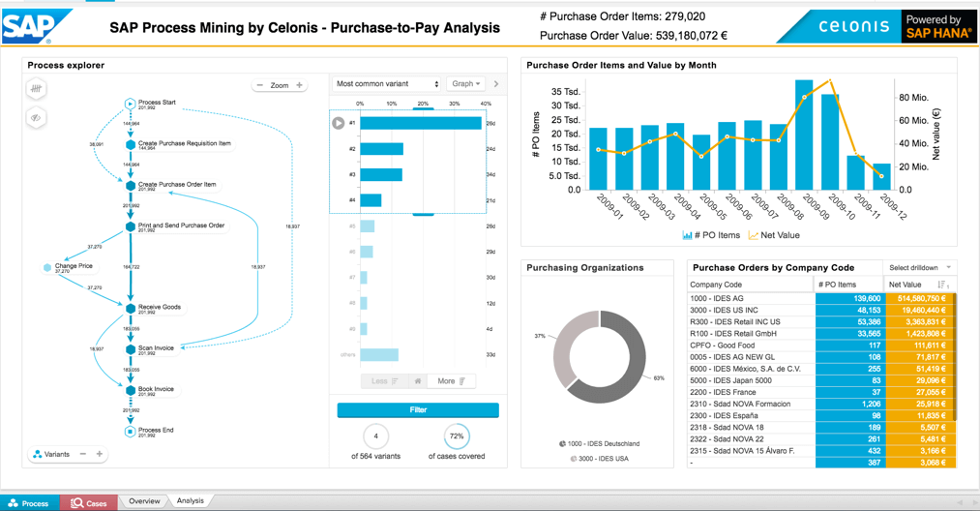Viewport: 980px width, 511px height.
Task: Expand the variant panel with the right chevron
Action: pyautogui.click(x=496, y=84)
